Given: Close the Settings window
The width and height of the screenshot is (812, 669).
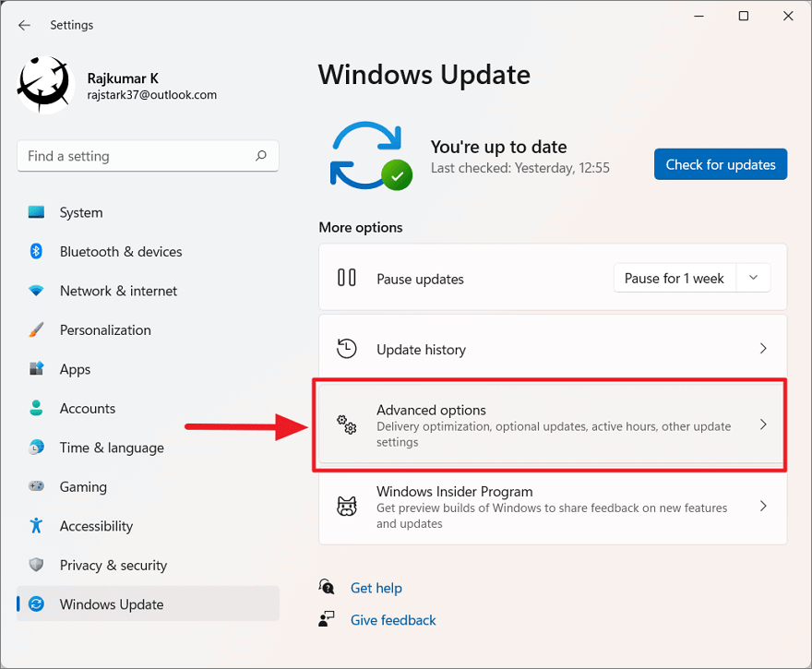Looking at the screenshot, I should (x=788, y=16).
